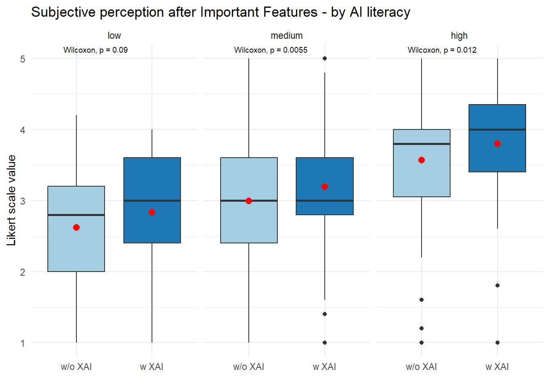Screen dimensions: 549x392
Task: Click the dark blue box in the high panel
Action: [497, 118]
